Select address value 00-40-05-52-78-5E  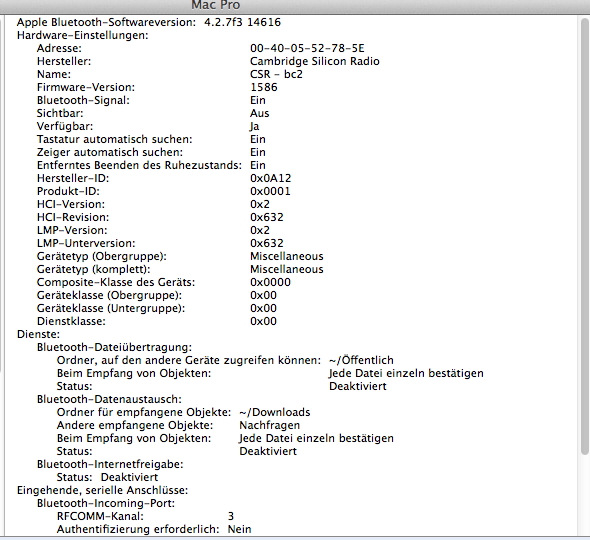(x=307, y=48)
